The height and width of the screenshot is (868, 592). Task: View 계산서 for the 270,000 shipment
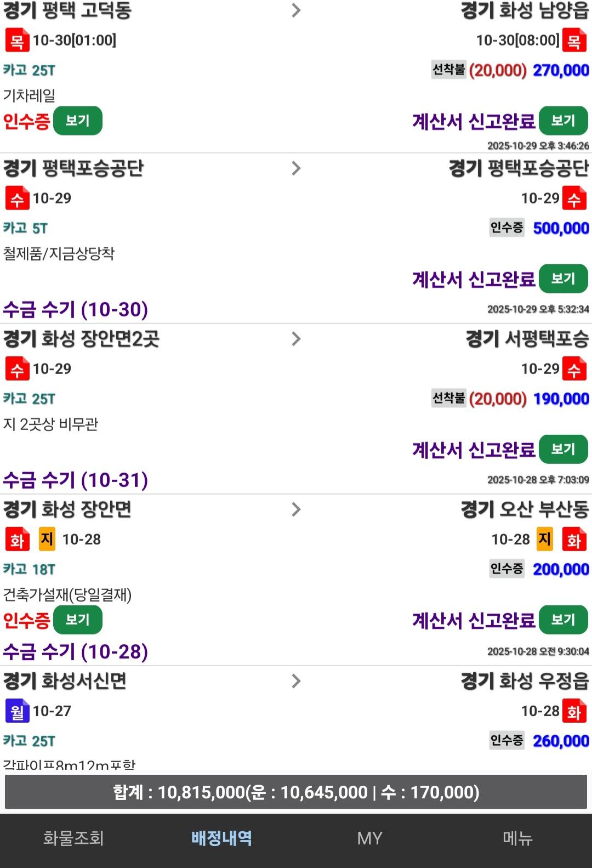tap(563, 121)
